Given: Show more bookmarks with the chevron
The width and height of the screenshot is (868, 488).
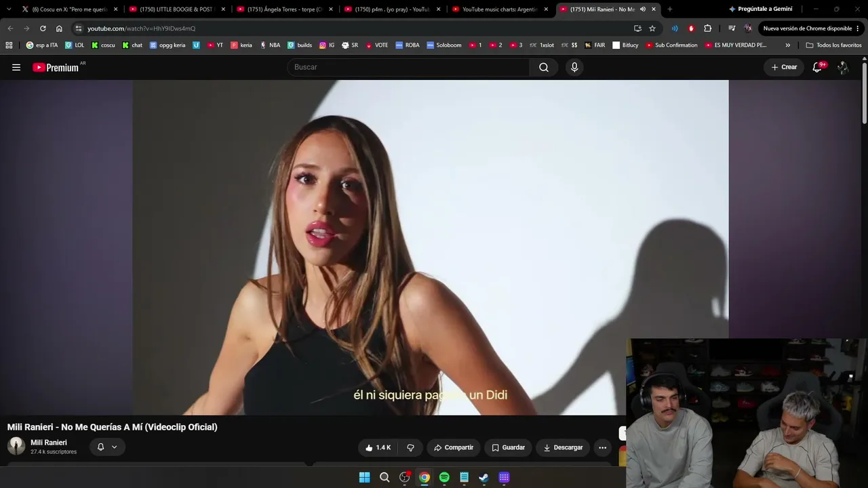Looking at the screenshot, I should point(787,45).
